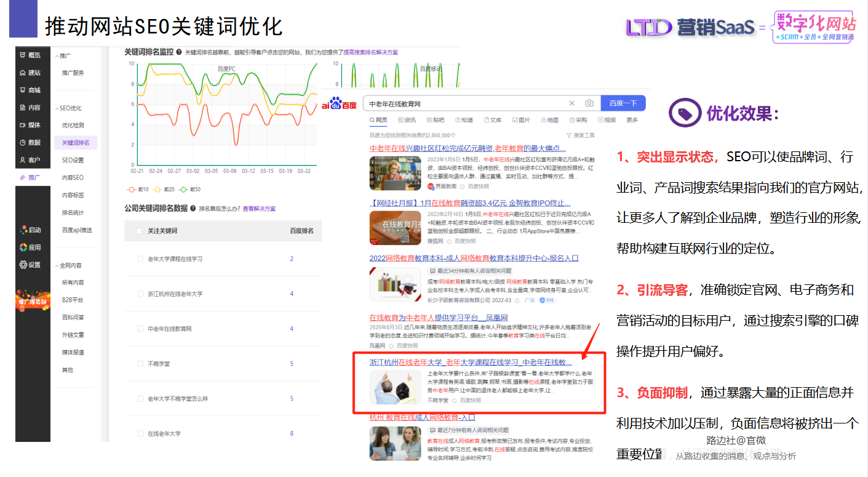868x477 pixels.
Task: Click the 搜索工具 filter icon
Action: pos(568,135)
